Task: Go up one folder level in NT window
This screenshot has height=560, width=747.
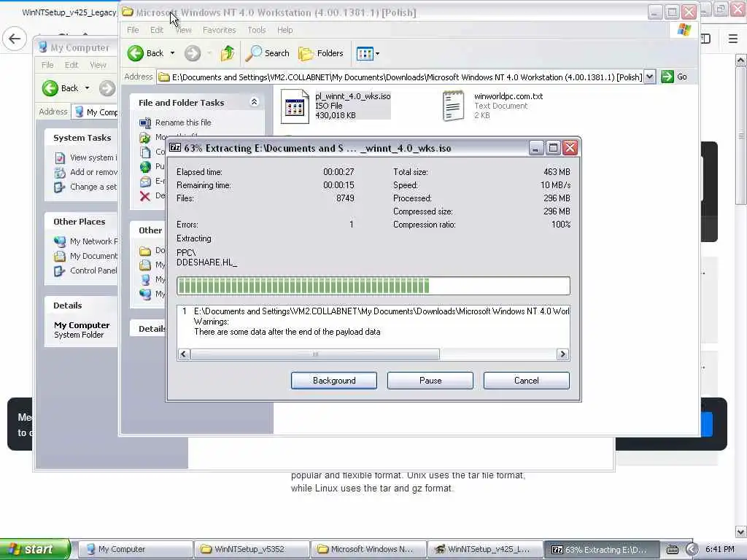Action: coord(228,53)
